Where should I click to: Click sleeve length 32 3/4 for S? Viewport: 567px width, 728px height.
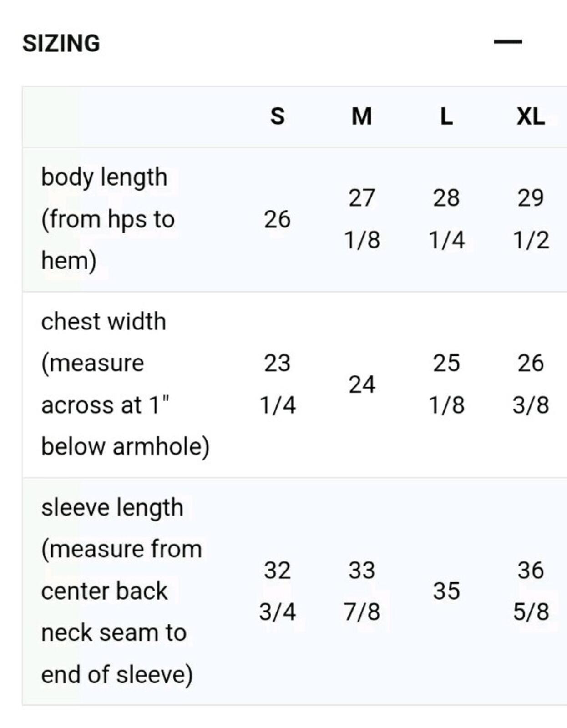point(278,591)
